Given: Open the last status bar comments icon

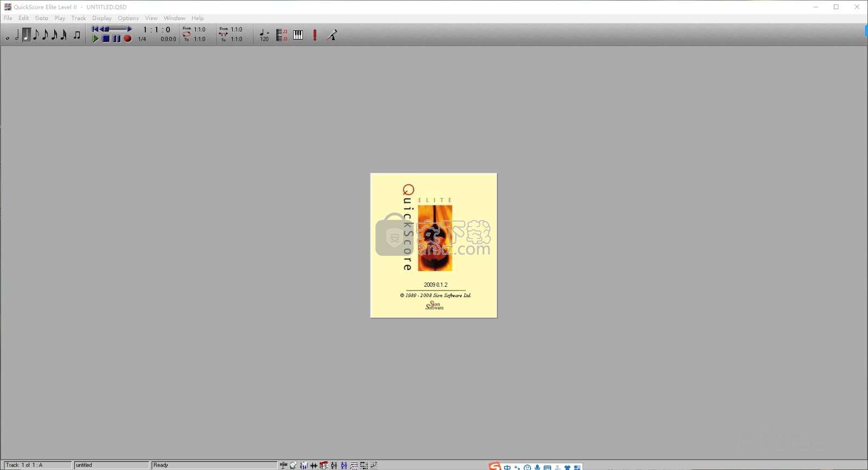Looking at the screenshot, I should tap(374, 465).
